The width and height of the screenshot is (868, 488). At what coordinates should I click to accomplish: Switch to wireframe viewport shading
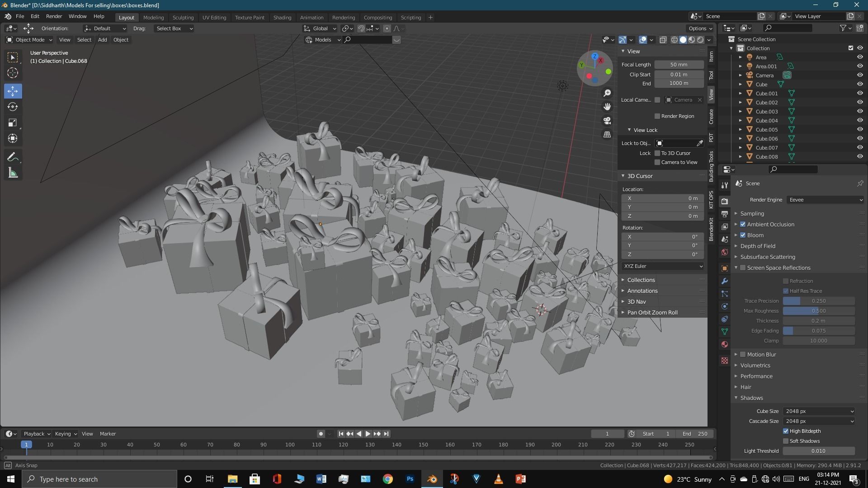(675, 40)
